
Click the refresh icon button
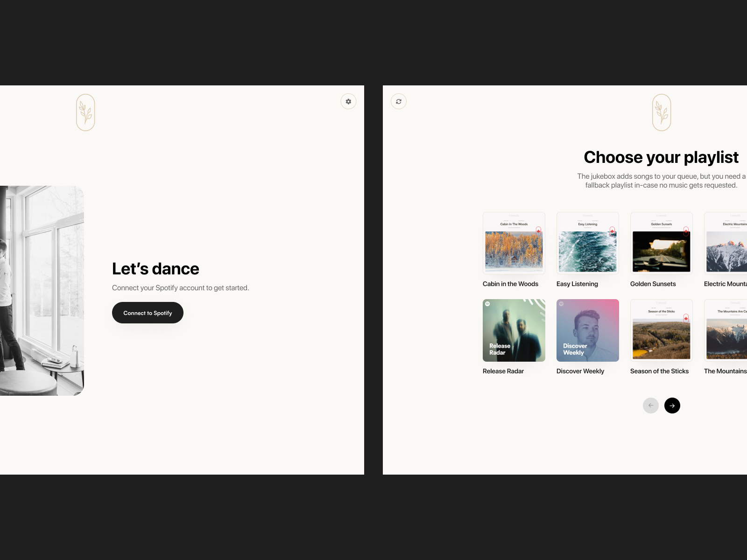pyautogui.click(x=399, y=101)
